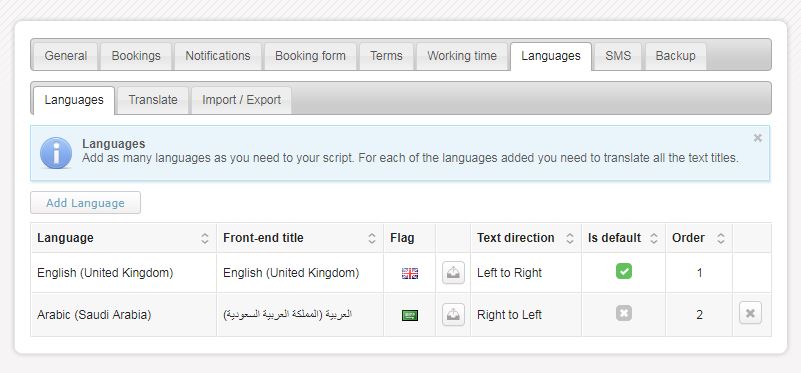Select the English (United Kingdom) language cell
Viewport: 801px width, 373px height.
tap(123, 273)
